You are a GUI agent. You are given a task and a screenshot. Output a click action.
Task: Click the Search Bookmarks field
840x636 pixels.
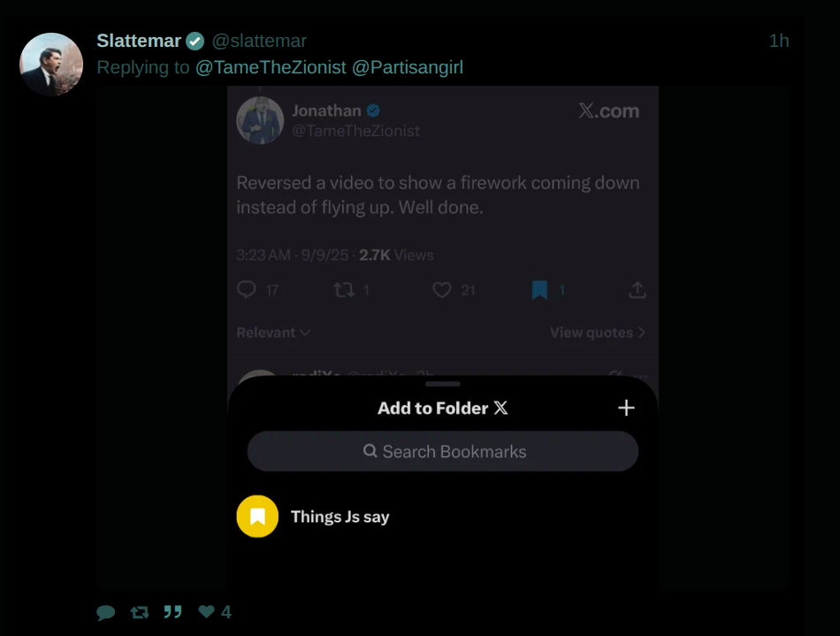point(443,451)
